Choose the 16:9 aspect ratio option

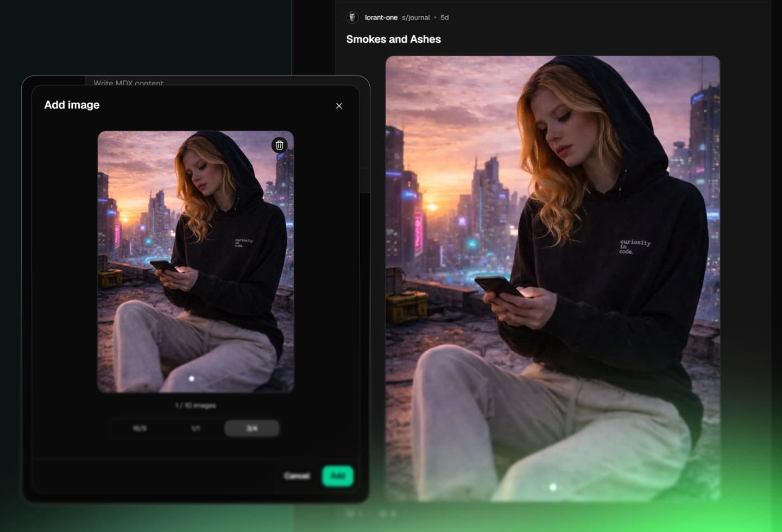click(x=140, y=428)
